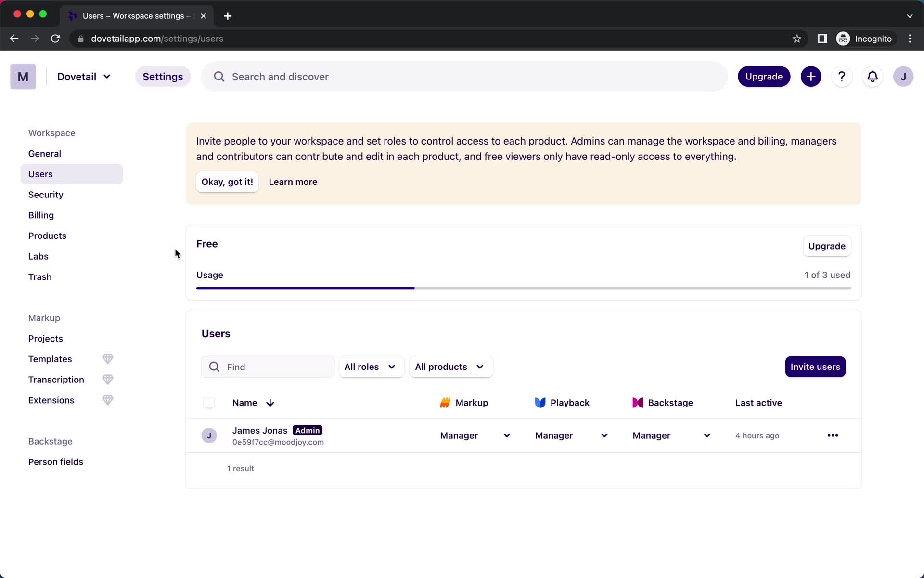
Task: Open the All roles filter dropdown
Action: pos(371,367)
